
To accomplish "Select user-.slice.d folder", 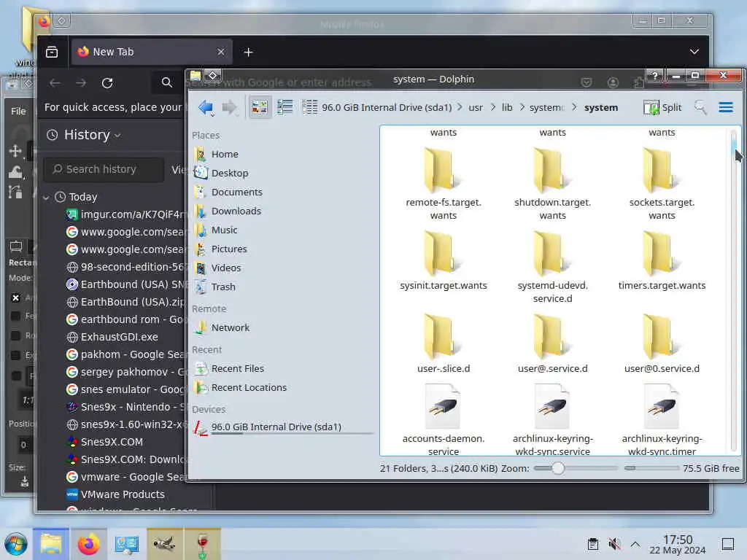I will (443, 343).
